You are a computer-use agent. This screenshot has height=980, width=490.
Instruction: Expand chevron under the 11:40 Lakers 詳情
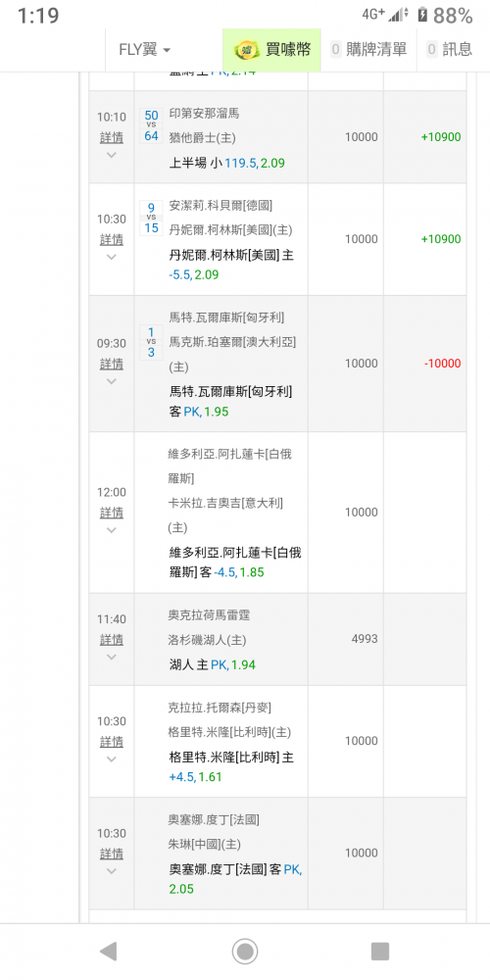pyautogui.click(x=112, y=657)
